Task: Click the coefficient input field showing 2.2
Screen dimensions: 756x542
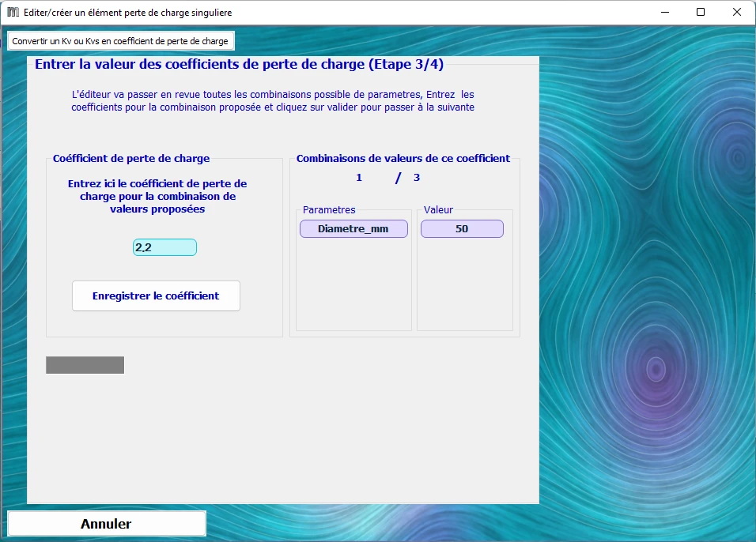Action: click(x=165, y=247)
